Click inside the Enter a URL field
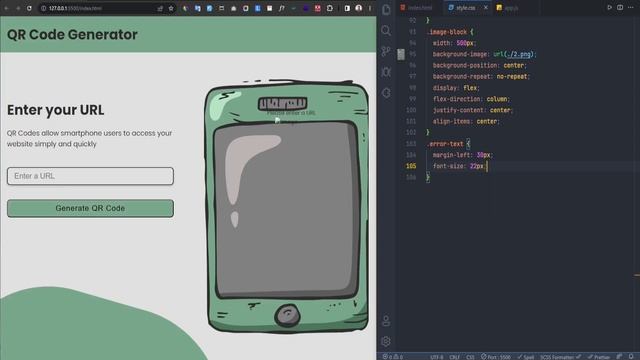The width and height of the screenshot is (640, 360). click(x=90, y=176)
